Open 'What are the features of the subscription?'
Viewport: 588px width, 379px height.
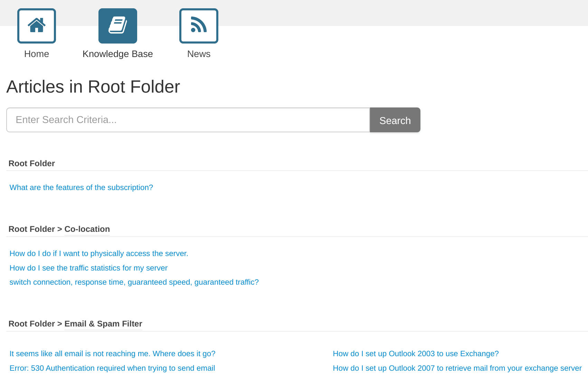[x=81, y=187]
